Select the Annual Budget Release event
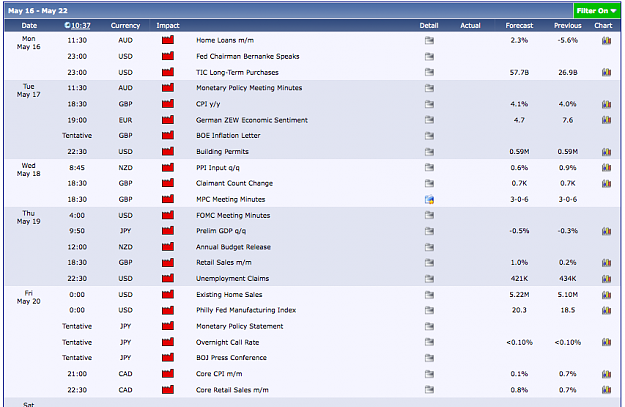 point(233,247)
